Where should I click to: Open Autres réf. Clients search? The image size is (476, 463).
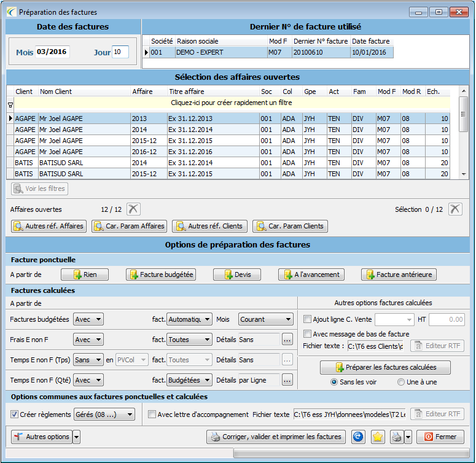point(210,226)
